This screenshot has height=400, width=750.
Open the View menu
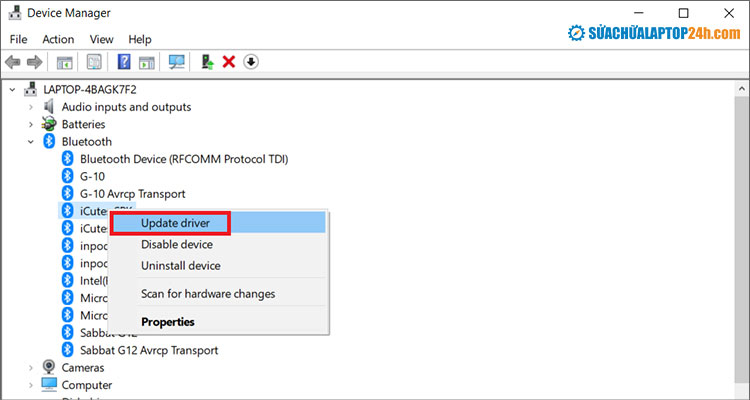click(x=101, y=39)
